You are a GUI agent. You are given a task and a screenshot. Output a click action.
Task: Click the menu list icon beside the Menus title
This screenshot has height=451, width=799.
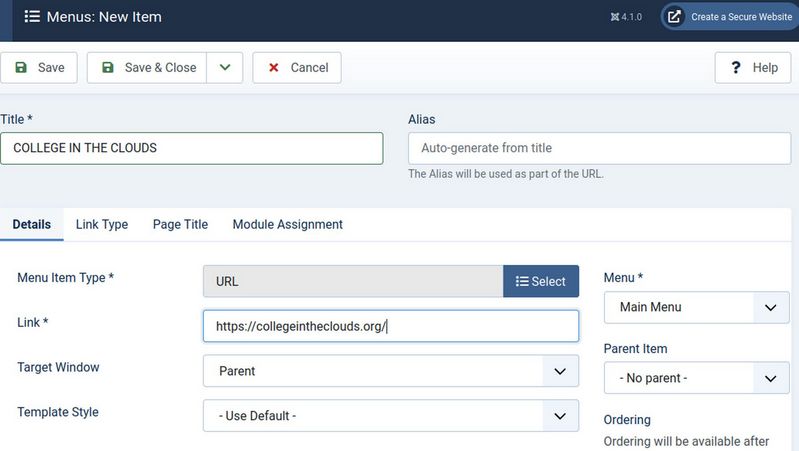tap(31, 17)
